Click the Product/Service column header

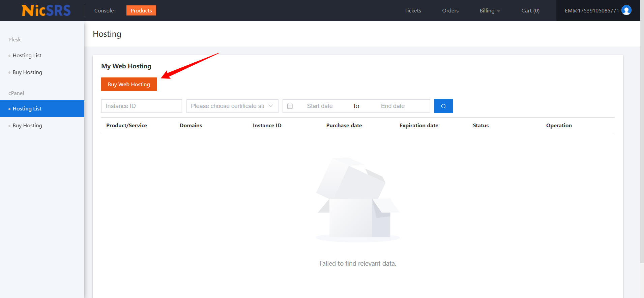coord(126,126)
